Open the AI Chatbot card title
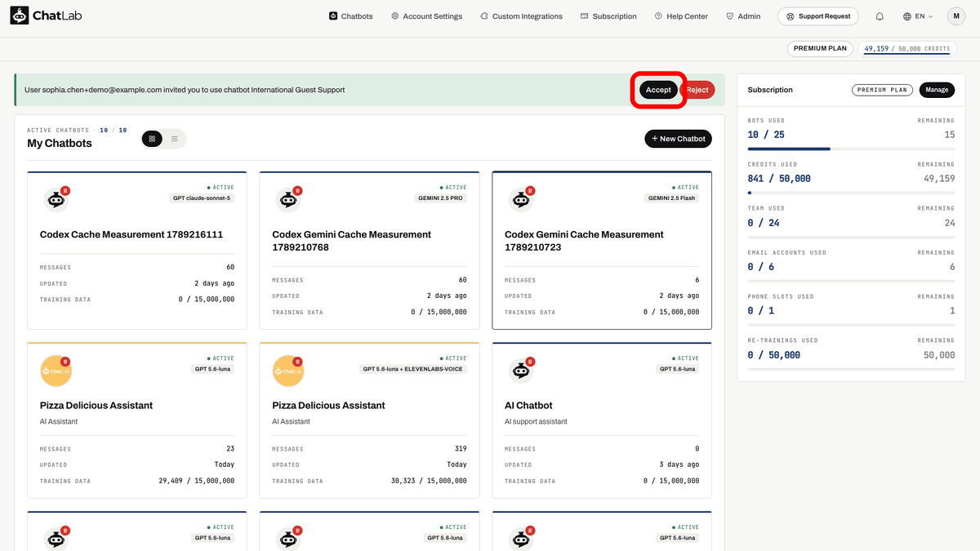The height and width of the screenshot is (551, 980). tap(528, 405)
